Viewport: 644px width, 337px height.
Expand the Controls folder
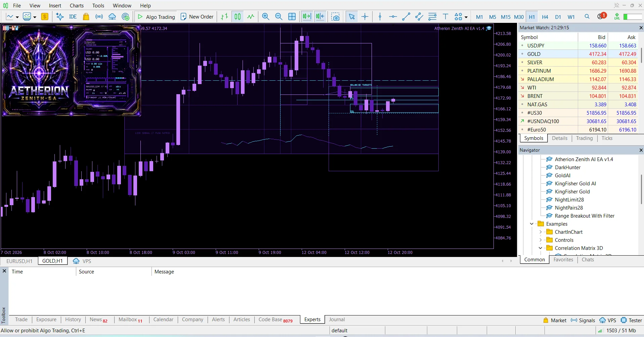pyautogui.click(x=540, y=240)
